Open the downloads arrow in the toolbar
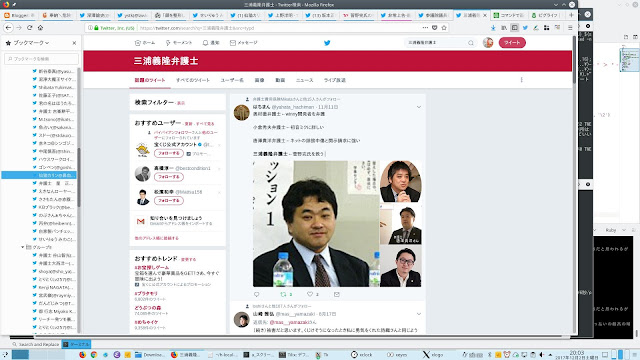The image size is (640, 360). (493, 28)
